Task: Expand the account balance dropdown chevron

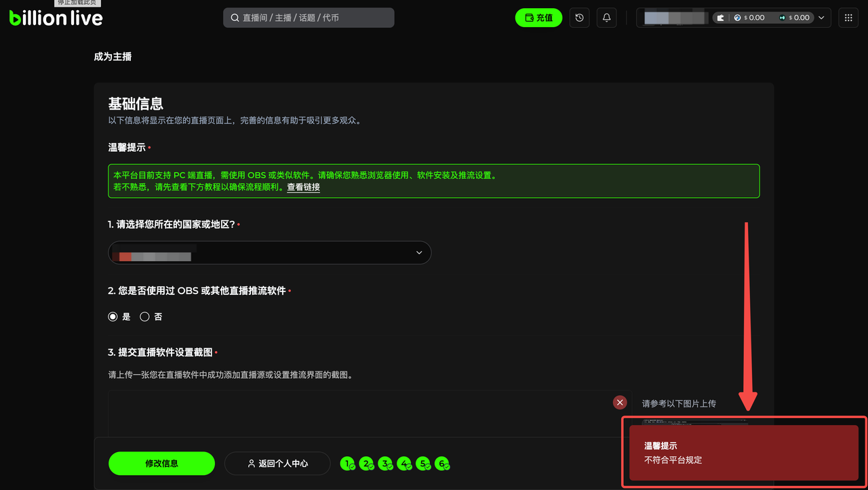Action: (x=822, y=18)
